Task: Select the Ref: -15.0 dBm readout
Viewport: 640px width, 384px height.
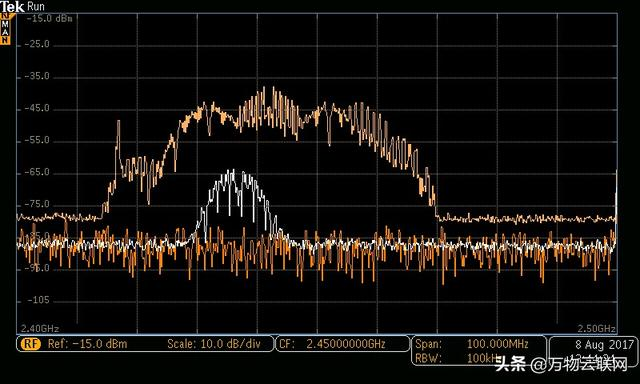Action: click(x=87, y=344)
